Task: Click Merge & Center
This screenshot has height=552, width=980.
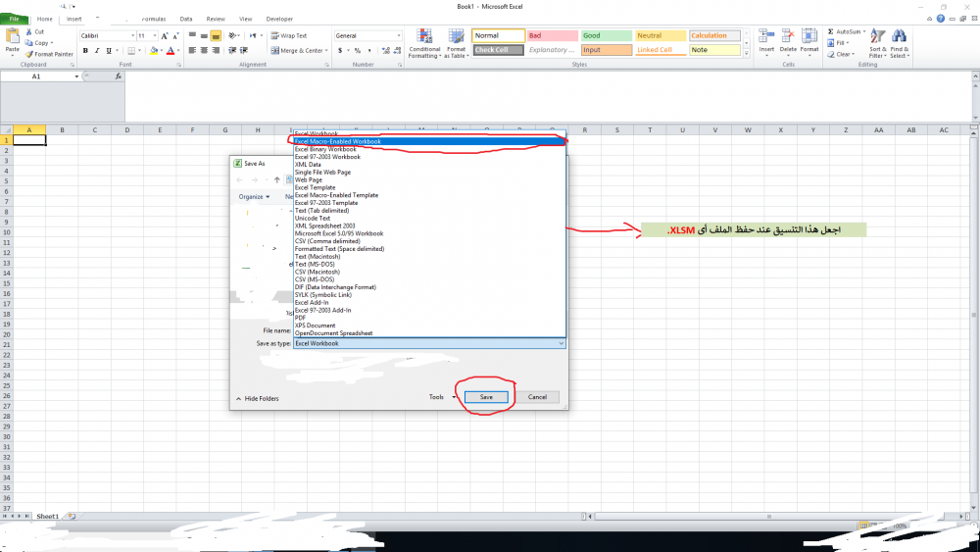Action: pos(297,51)
